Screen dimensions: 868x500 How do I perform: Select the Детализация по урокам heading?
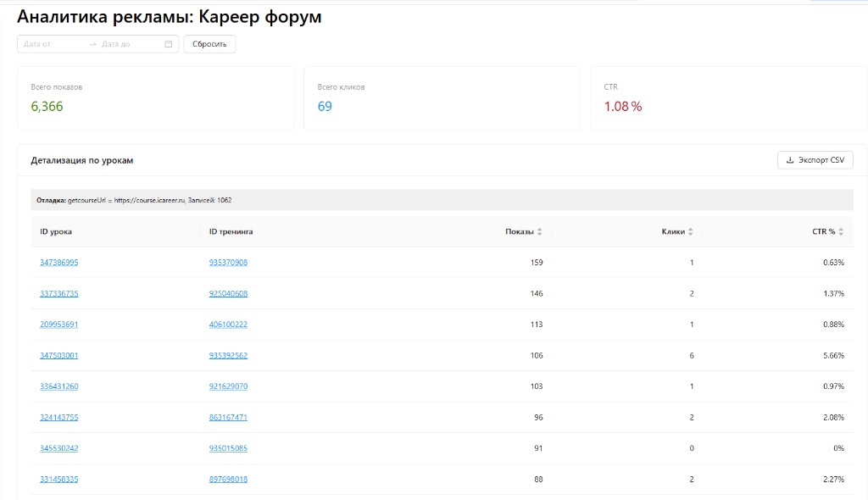[x=82, y=160]
